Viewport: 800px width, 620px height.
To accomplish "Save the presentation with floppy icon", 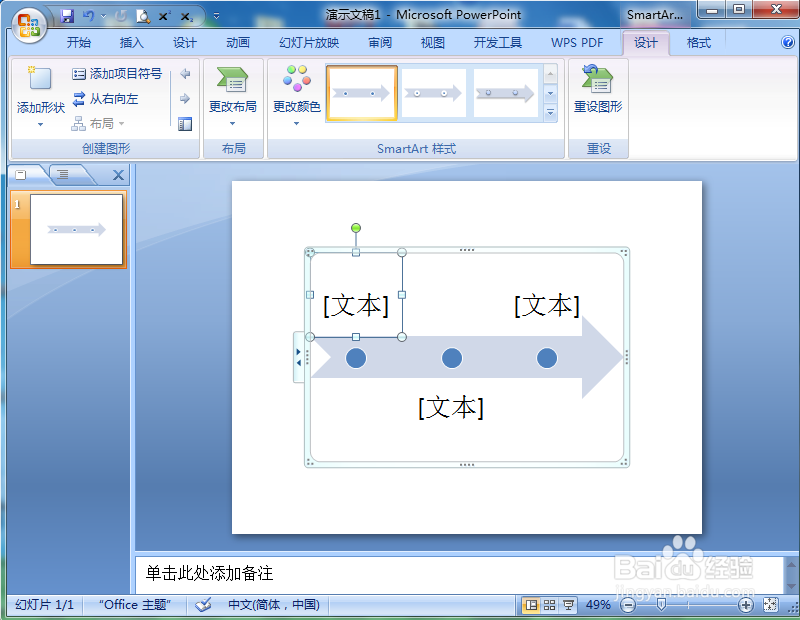I will [x=67, y=16].
